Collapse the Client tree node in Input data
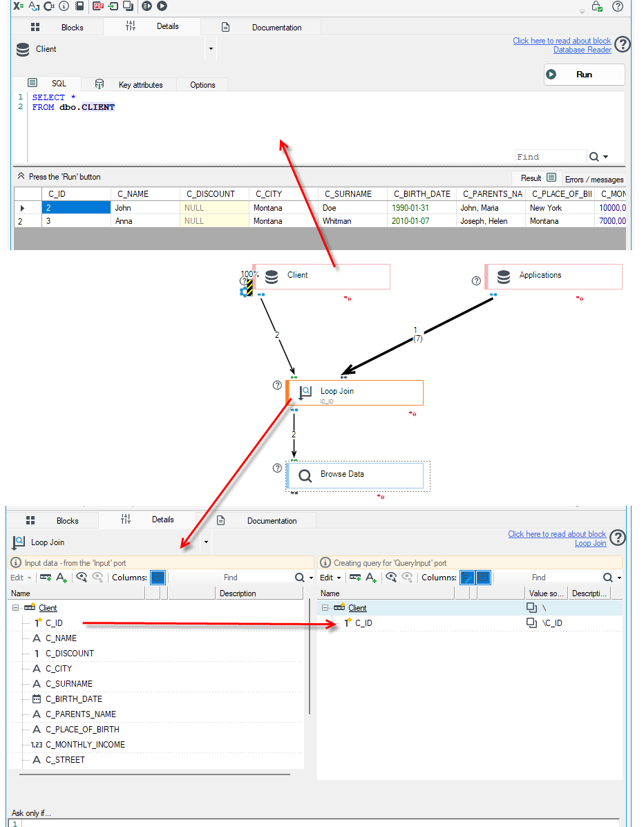 point(15,607)
